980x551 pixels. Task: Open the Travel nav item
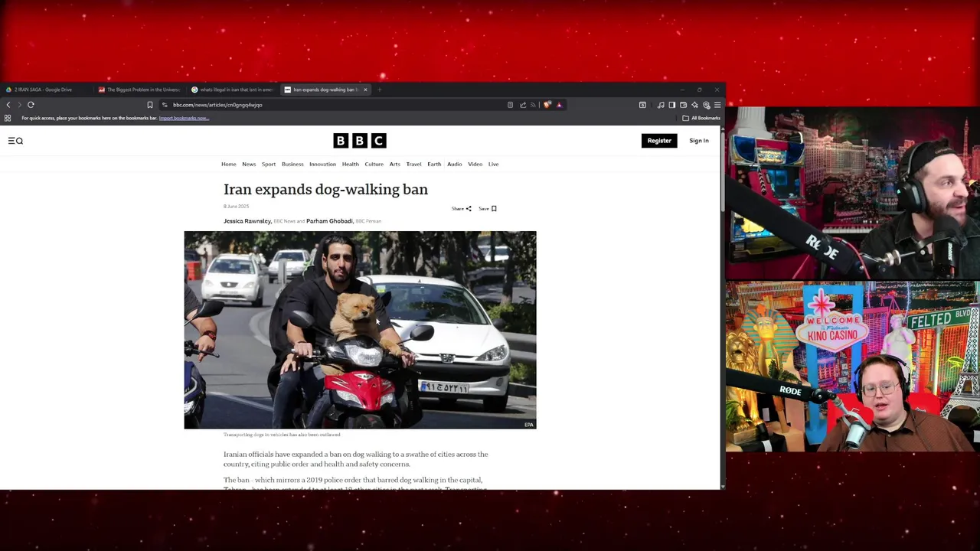(x=414, y=164)
